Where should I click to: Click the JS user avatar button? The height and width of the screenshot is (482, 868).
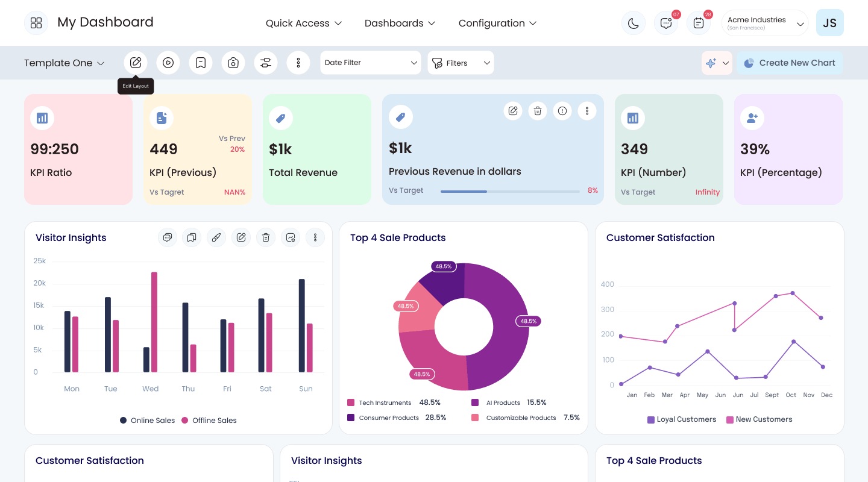(830, 23)
